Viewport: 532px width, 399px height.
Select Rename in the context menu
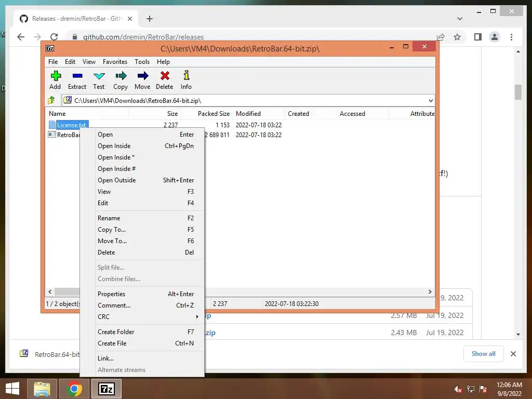[142, 218]
